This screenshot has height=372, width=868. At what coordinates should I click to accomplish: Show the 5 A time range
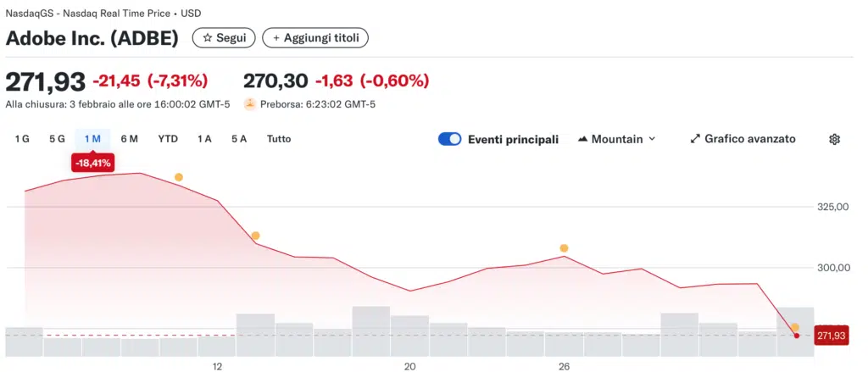tap(239, 139)
